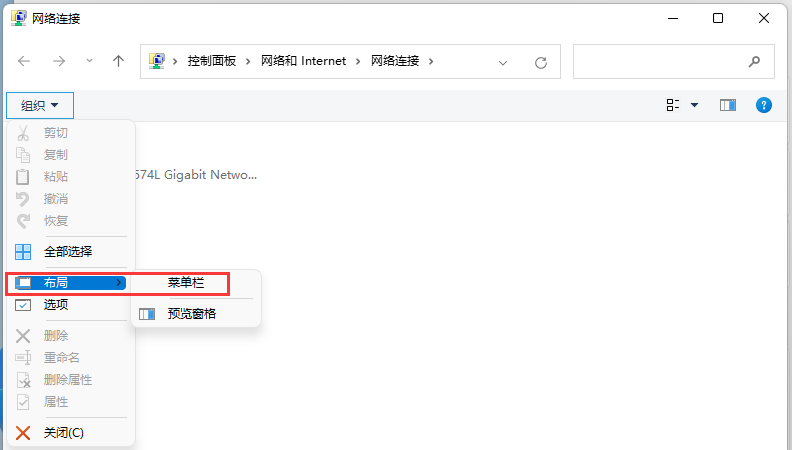Go up one level arrow
This screenshot has height=450, width=792.
pyautogui.click(x=118, y=61)
